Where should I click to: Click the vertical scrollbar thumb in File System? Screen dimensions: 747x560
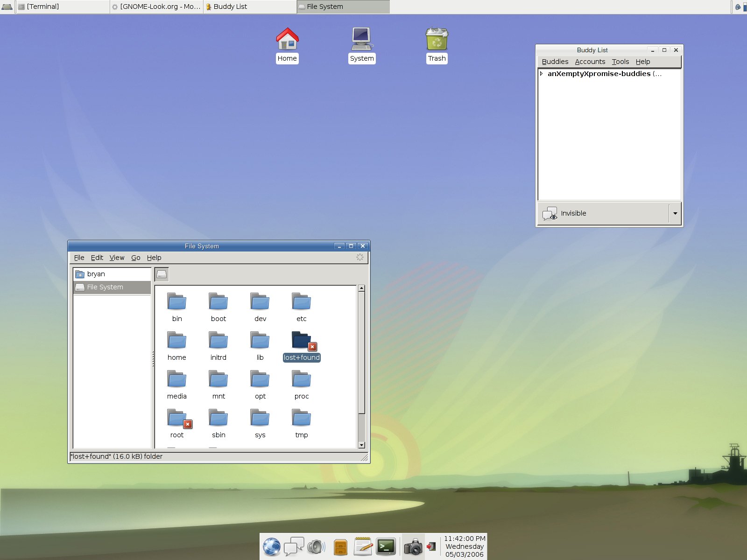(x=361, y=353)
